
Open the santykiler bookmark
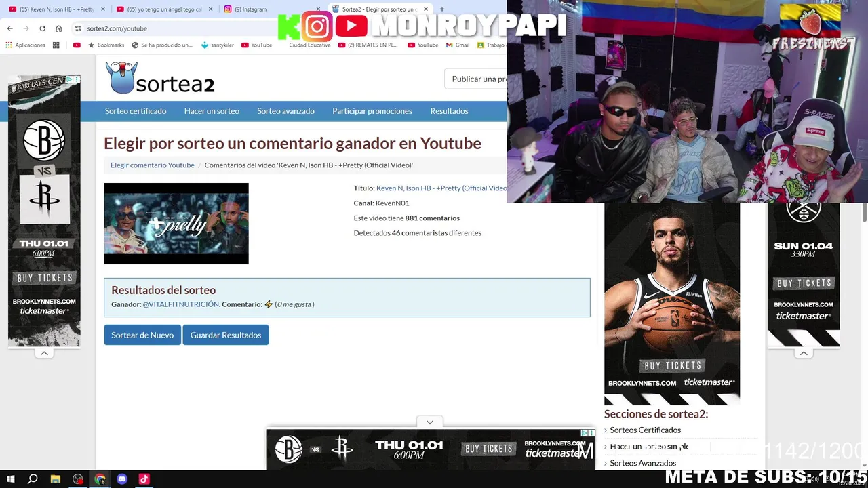[x=218, y=45]
